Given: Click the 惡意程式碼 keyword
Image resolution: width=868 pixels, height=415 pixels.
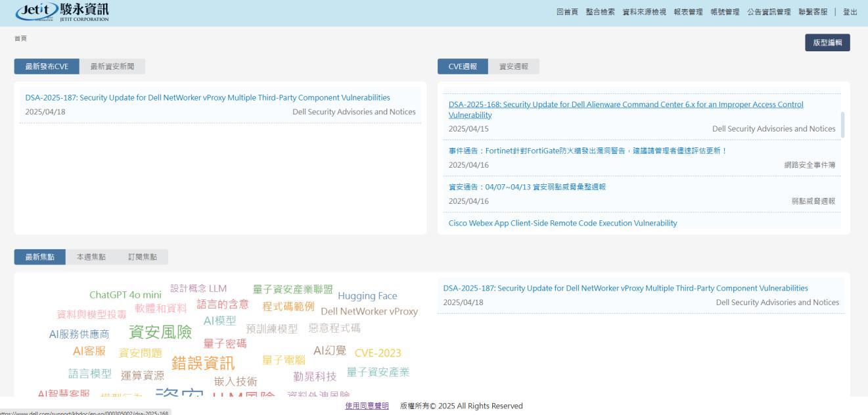Looking at the screenshot, I should (334, 328).
